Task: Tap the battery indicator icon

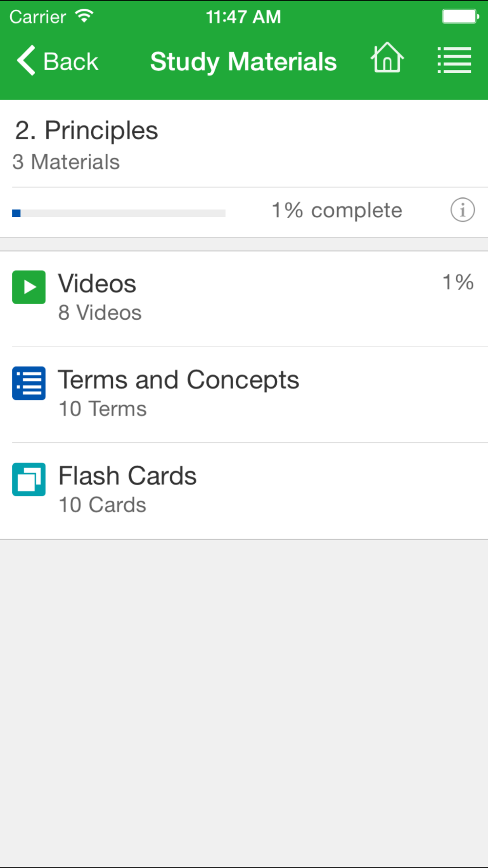Action: tap(460, 17)
